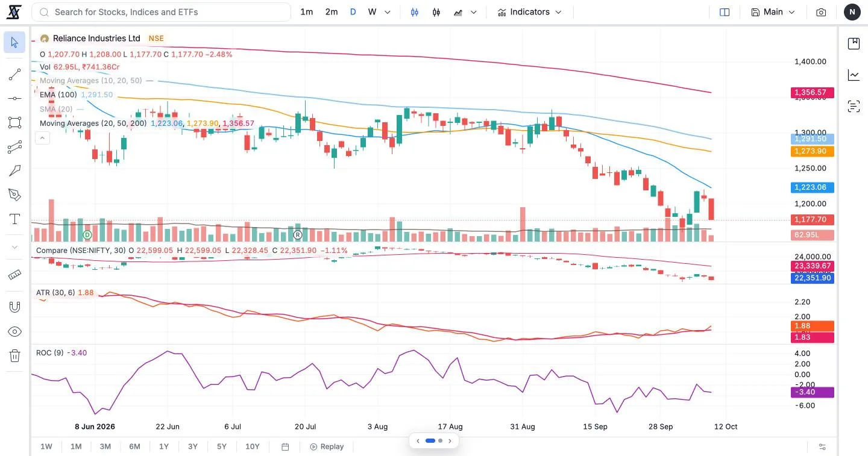Expand the timeframe options chevron
868x456 pixels.
point(387,12)
